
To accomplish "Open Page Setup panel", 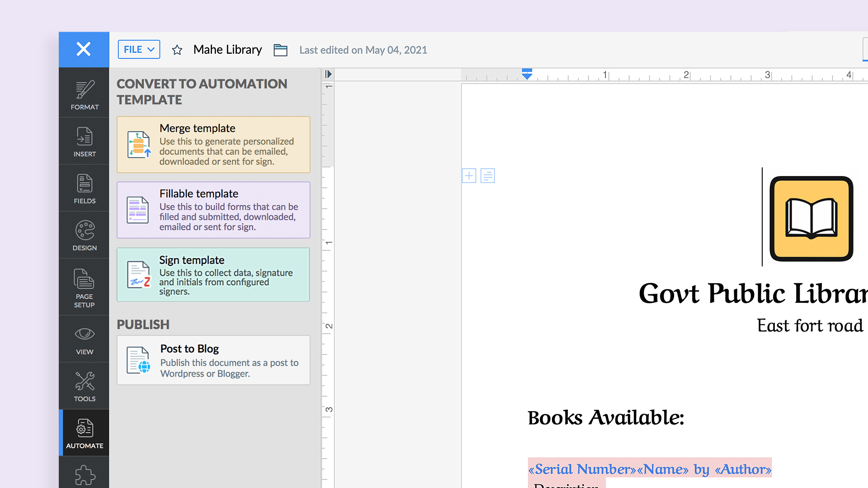I will (85, 287).
